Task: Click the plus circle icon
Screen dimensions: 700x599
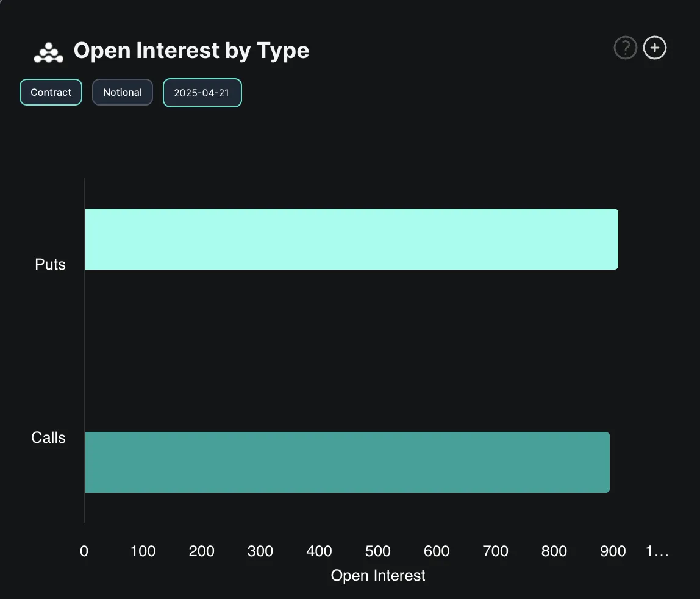Action: (655, 48)
